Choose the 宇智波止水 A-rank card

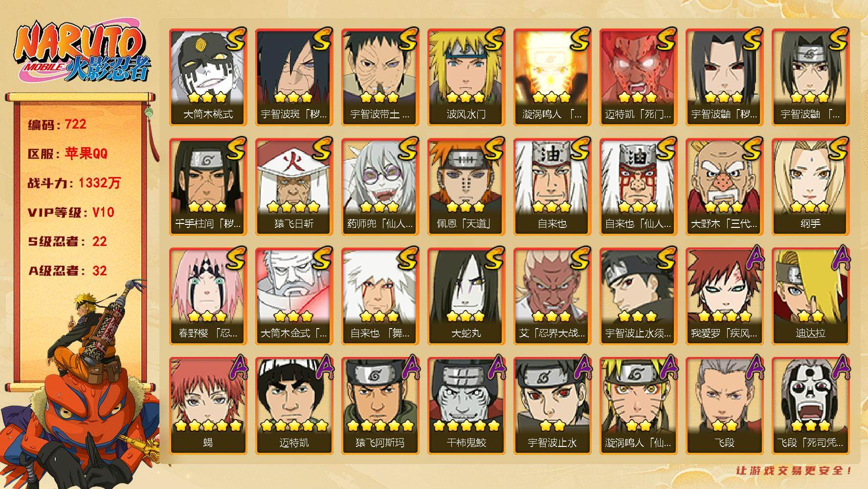click(x=552, y=406)
